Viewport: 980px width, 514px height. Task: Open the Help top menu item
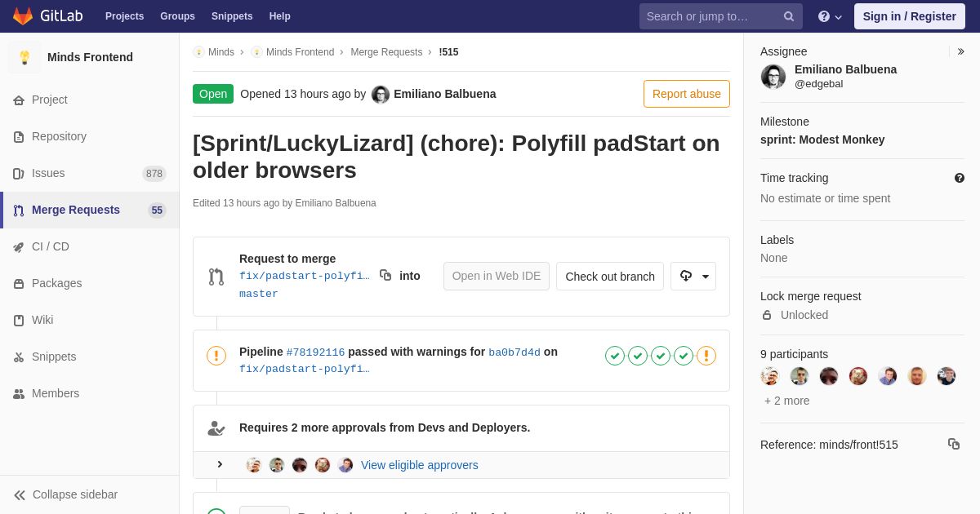280,16
